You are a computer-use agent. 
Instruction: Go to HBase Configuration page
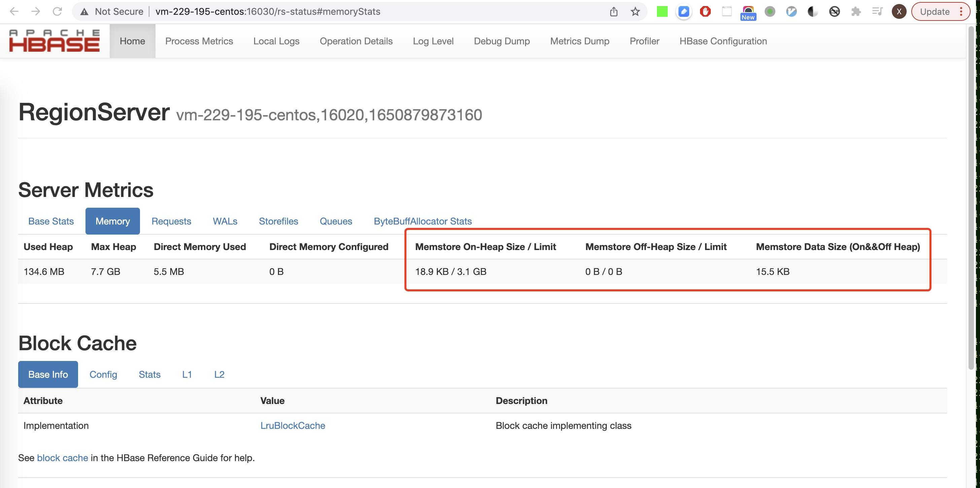tap(723, 41)
